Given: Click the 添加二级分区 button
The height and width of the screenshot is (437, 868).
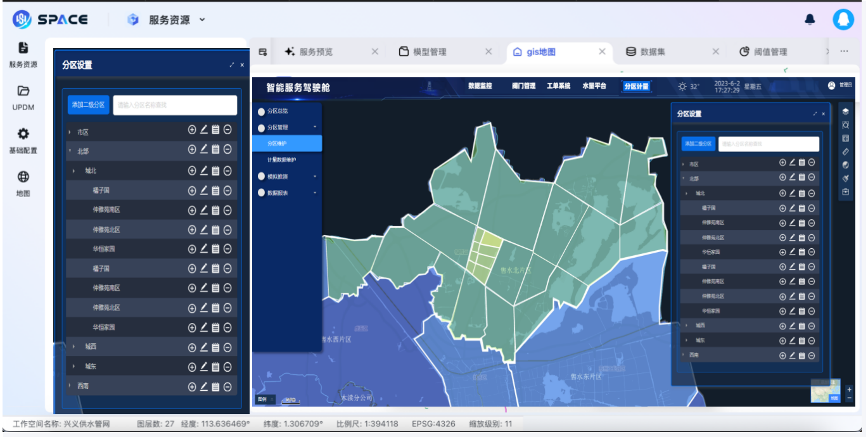Looking at the screenshot, I should (x=90, y=104).
